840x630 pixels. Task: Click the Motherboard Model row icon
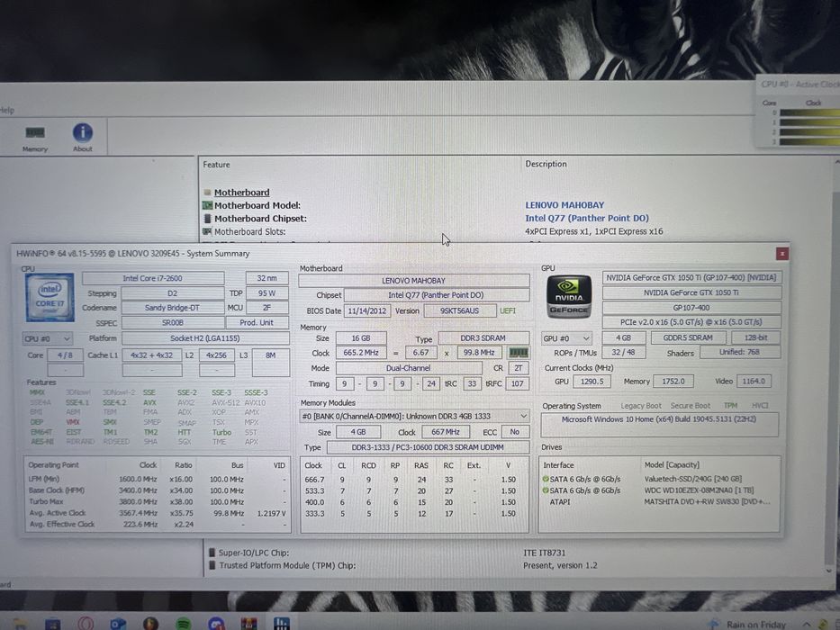(x=207, y=205)
